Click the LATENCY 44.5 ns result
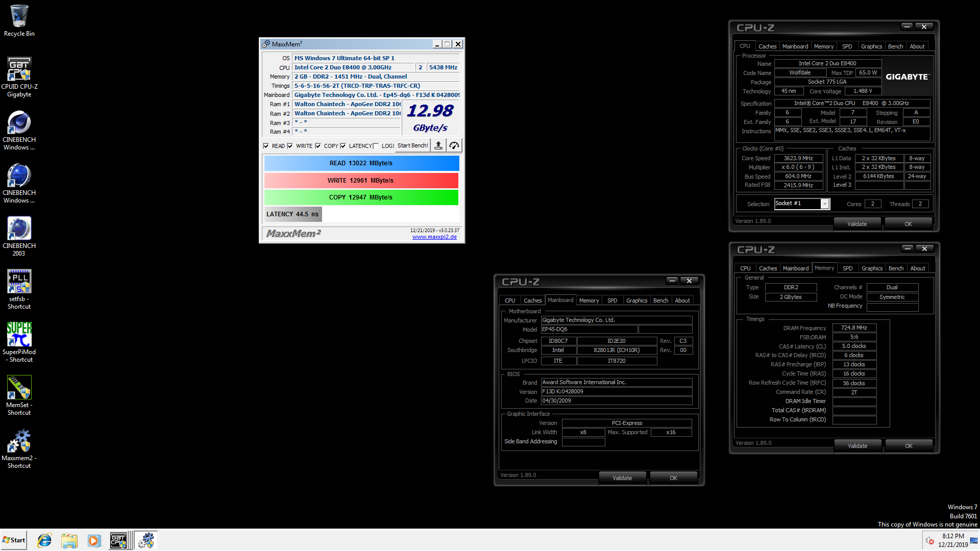Viewport: 980px width, 551px height. (x=292, y=214)
